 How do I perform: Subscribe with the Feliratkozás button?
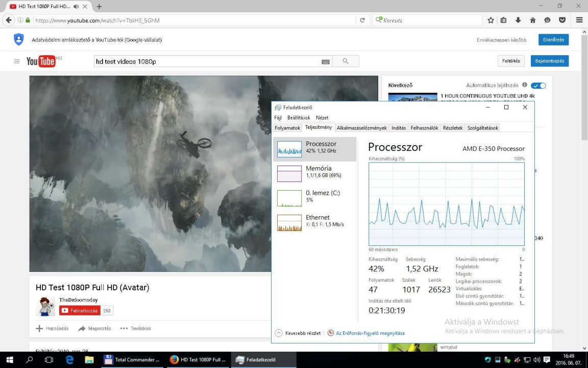coord(80,311)
